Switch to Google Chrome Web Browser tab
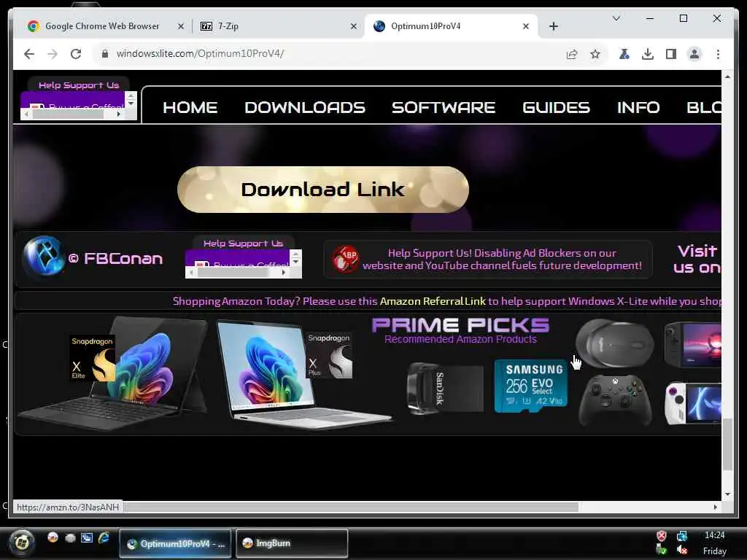Viewport: 747px width, 560px height. (101, 26)
